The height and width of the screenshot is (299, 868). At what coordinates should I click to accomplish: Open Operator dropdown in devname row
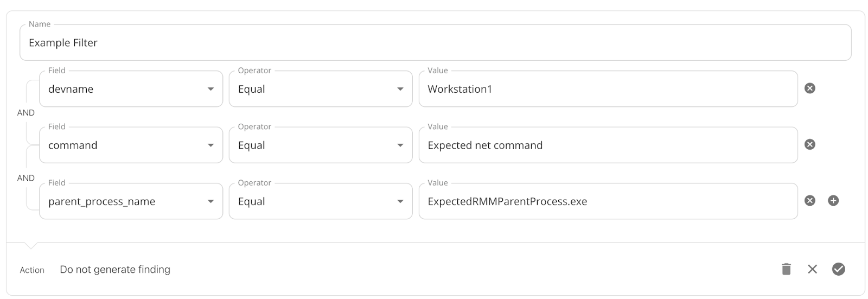tap(321, 89)
